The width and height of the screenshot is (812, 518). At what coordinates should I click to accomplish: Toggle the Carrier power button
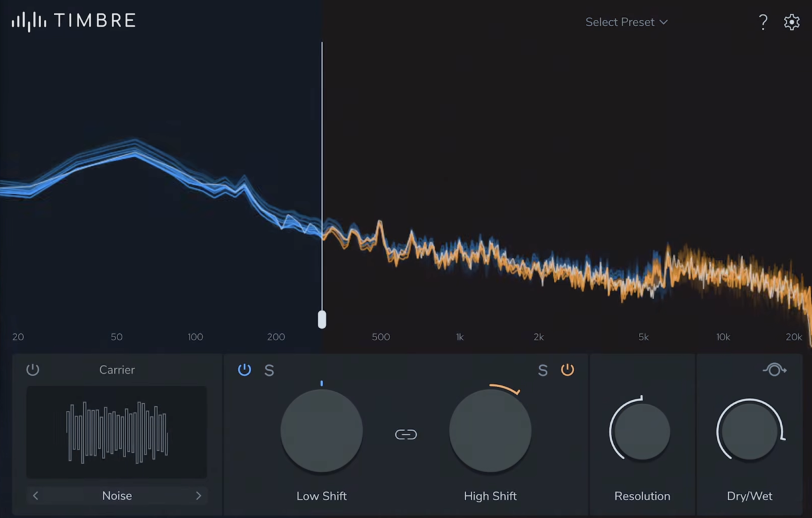(33, 369)
